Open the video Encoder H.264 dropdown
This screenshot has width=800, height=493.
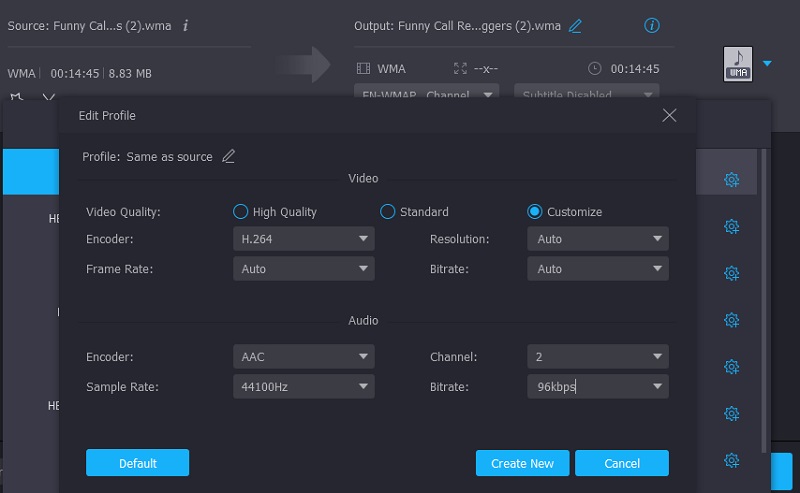(x=306, y=239)
